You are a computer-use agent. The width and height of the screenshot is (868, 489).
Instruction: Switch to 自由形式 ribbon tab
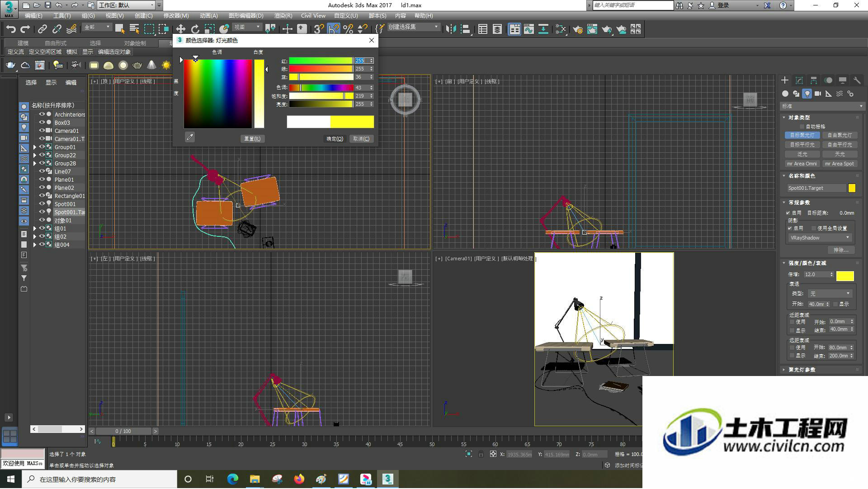(56, 43)
